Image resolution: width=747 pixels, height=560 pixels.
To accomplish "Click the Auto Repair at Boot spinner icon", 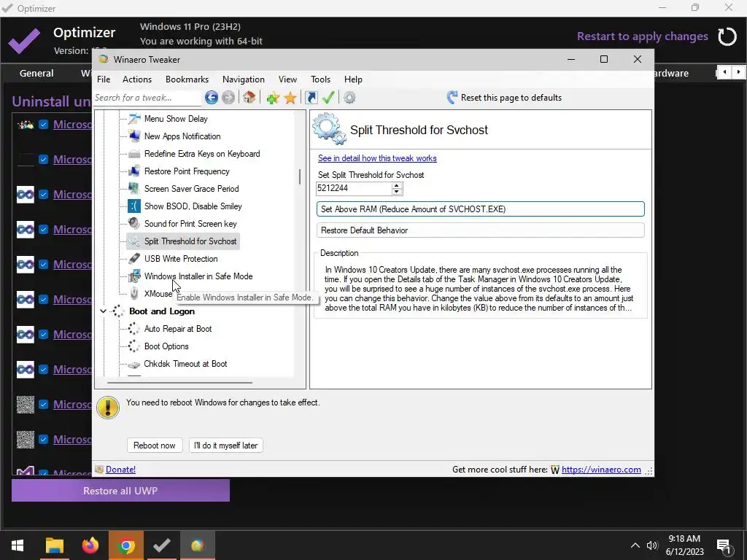I will (134, 329).
